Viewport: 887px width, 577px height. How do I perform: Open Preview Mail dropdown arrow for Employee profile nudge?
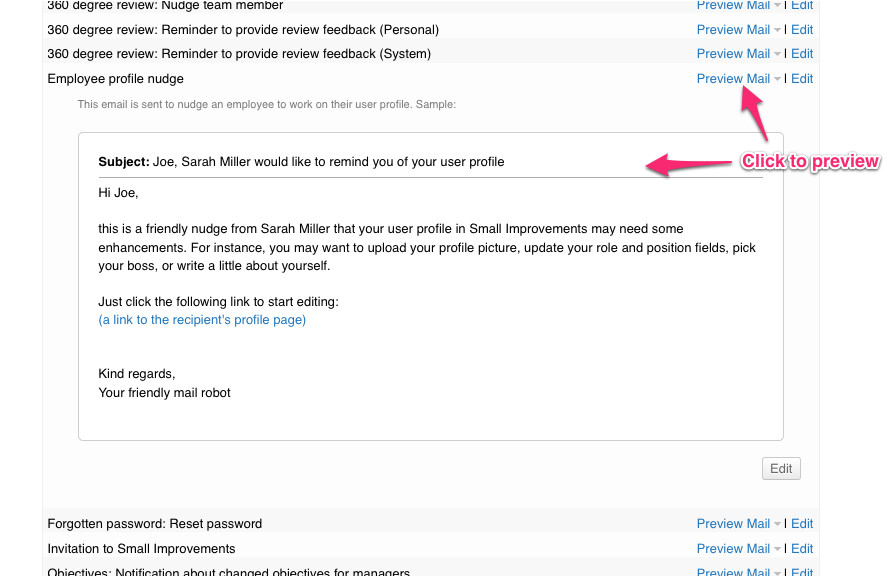[778, 79]
